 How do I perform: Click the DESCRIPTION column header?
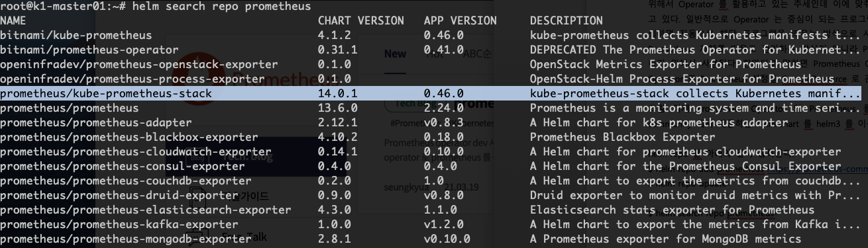(567, 21)
